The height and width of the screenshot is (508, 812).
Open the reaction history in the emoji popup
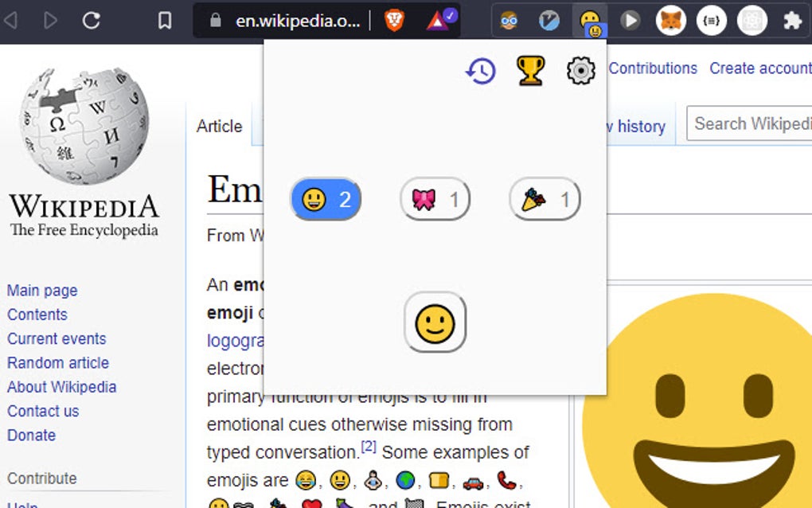click(481, 71)
